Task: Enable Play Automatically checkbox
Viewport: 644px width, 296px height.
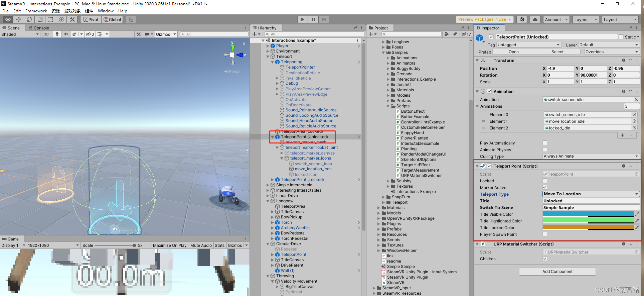Action: tap(545, 143)
